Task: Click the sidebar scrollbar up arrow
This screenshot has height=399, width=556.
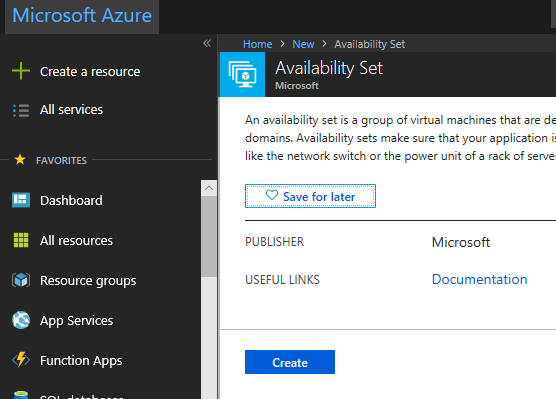Action: [x=209, y=188]
